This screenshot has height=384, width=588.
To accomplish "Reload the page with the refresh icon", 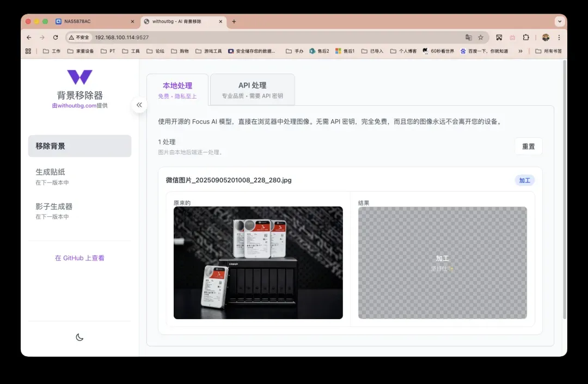I will pyautogui.click(x=56, y=38).
